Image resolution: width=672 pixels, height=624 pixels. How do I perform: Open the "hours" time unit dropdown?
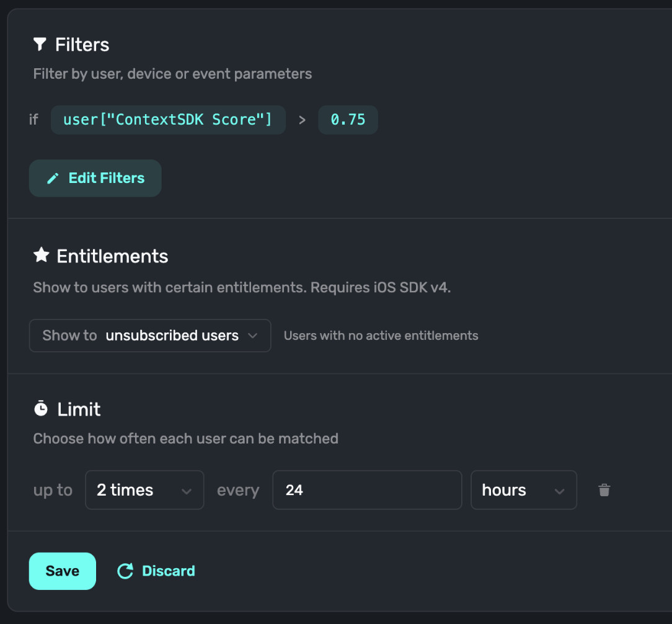523,490
